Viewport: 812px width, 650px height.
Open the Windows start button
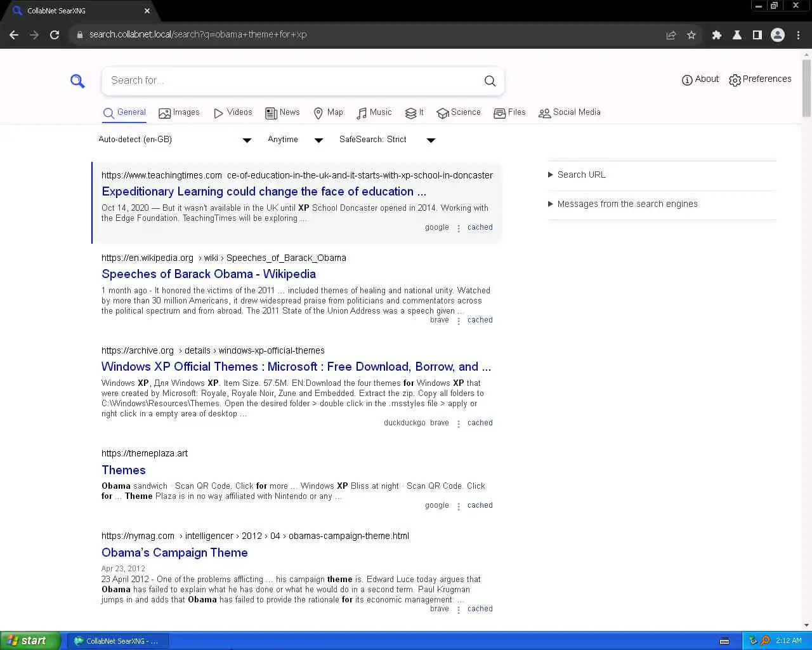[30, 640]
